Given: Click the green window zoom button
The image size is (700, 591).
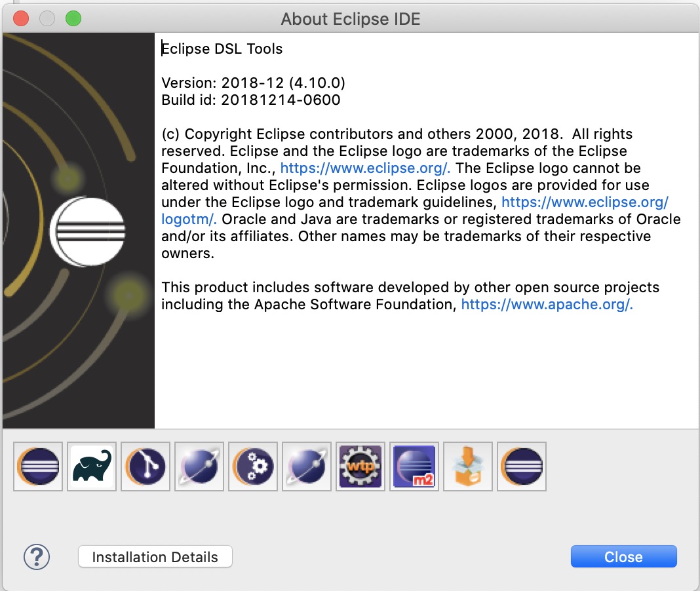Looking at the screenshot, I should coord(73,19).
